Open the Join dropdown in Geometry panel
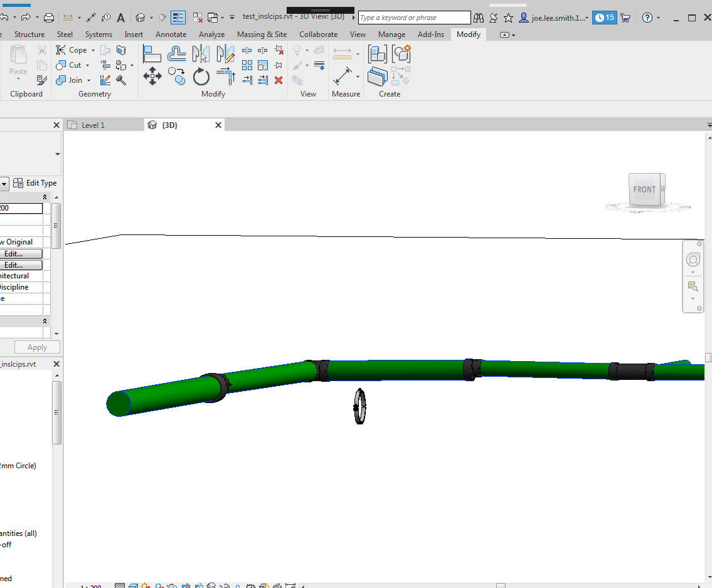This screenshot has width=712, height=588. coord(88,80)
